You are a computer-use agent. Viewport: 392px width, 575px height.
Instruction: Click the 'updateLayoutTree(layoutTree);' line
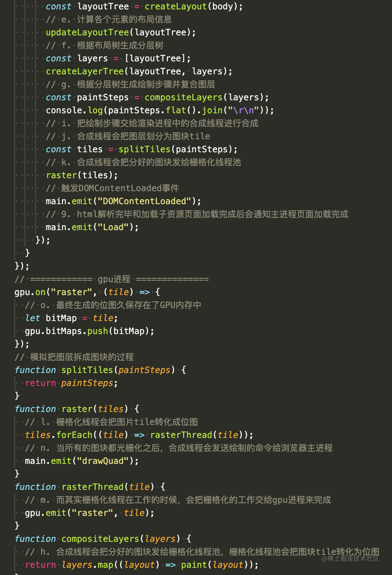[x=121, y=32]
